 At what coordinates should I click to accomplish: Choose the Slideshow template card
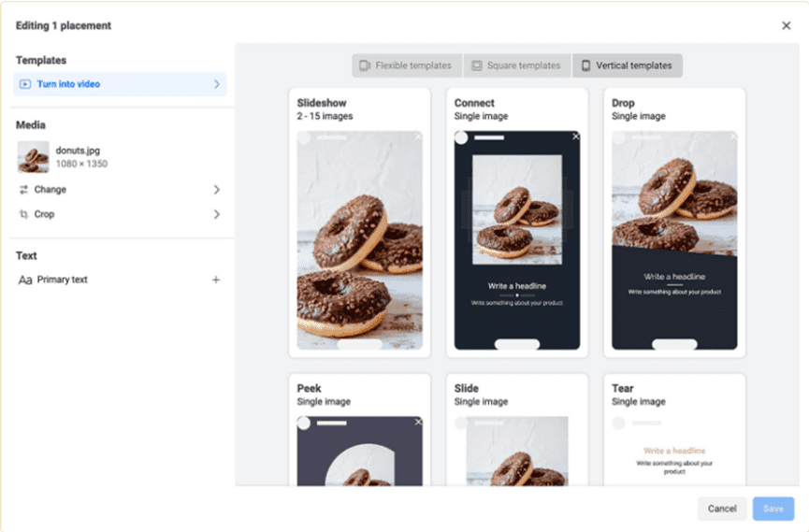coord(359,223)
